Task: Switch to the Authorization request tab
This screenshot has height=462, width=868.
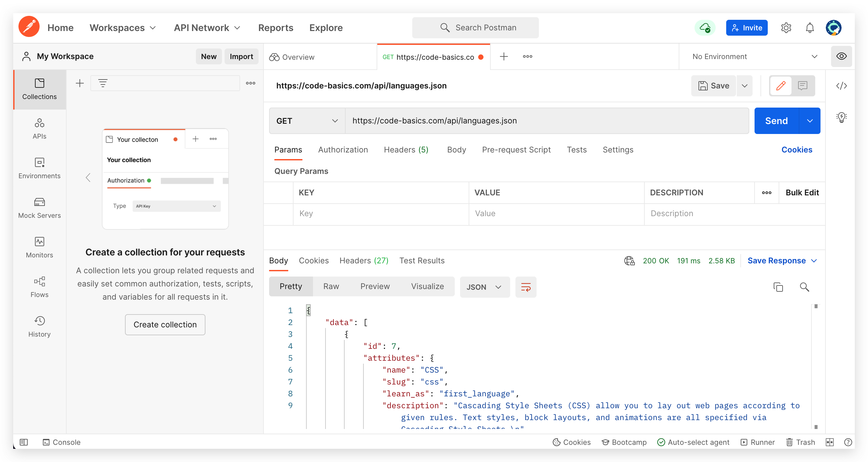Action: (x=343, y=150)
